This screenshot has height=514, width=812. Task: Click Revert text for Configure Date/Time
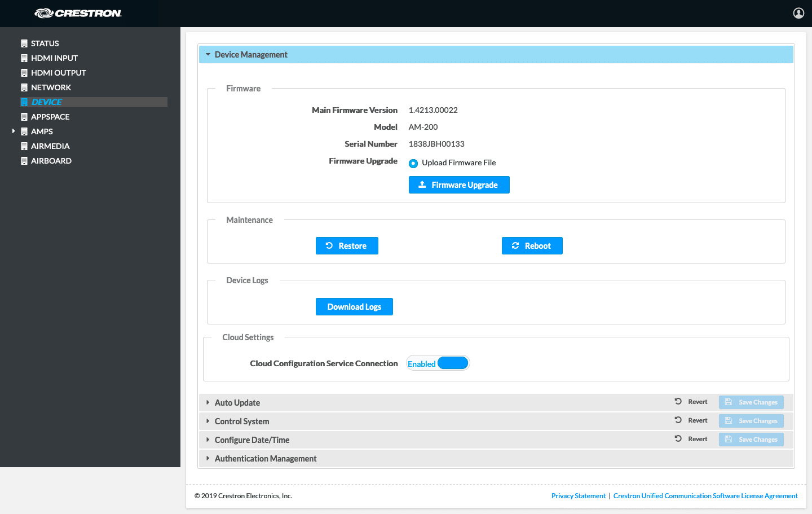pyautogui.click(x=698, y=439)
